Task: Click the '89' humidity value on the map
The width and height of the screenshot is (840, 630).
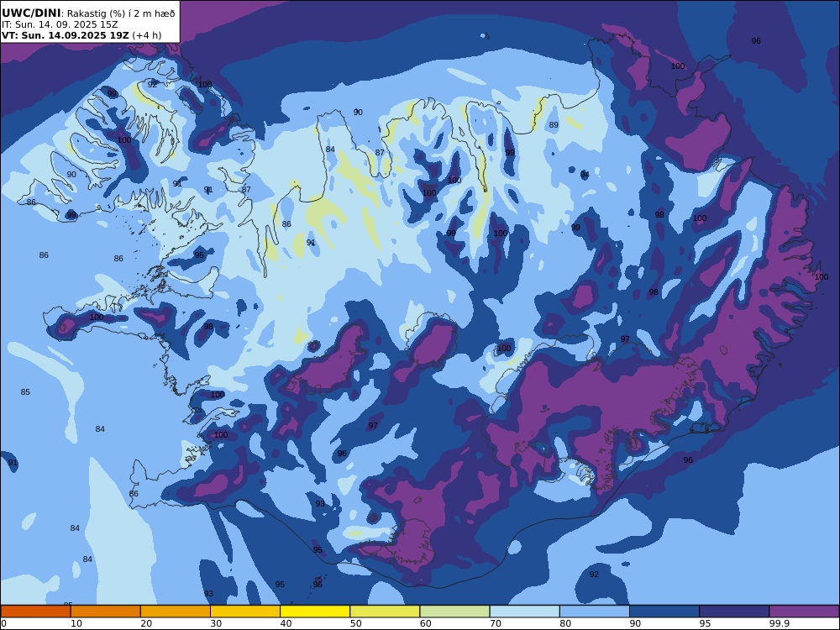Action: 554,125
